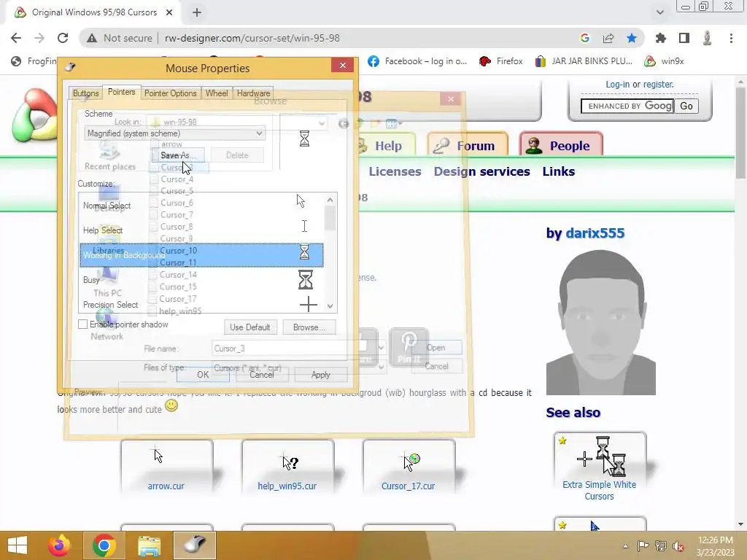Click Cancel in Mouse Properties

click(262, 375)
